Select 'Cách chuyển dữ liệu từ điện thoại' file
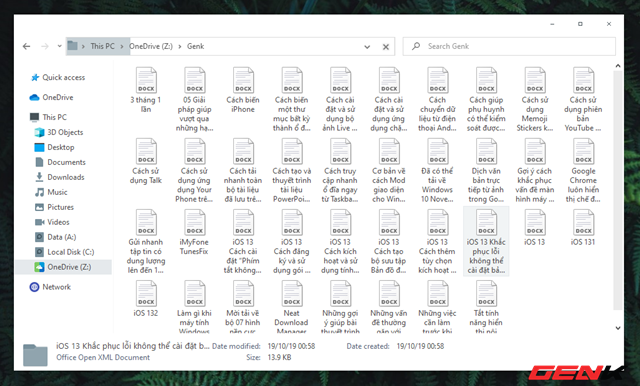Screen dimensions: 640x386 [437, 100]
